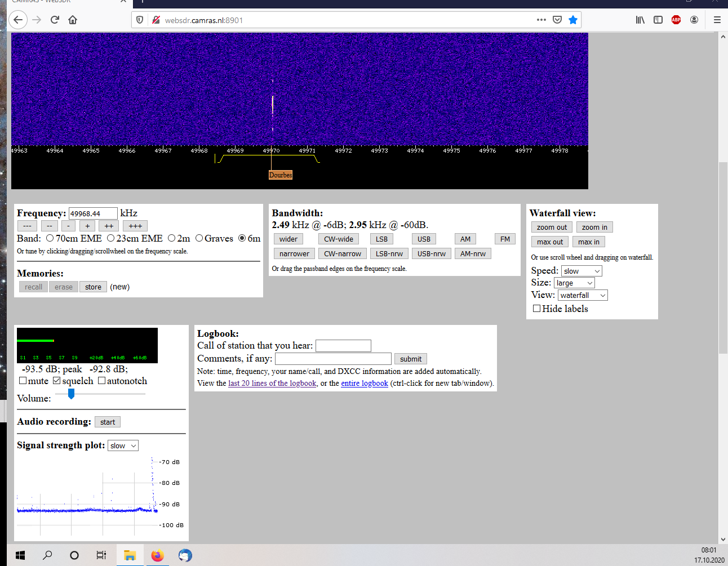Open Thunderbird from the taskbar
The image size is (728, 566).
185,555
